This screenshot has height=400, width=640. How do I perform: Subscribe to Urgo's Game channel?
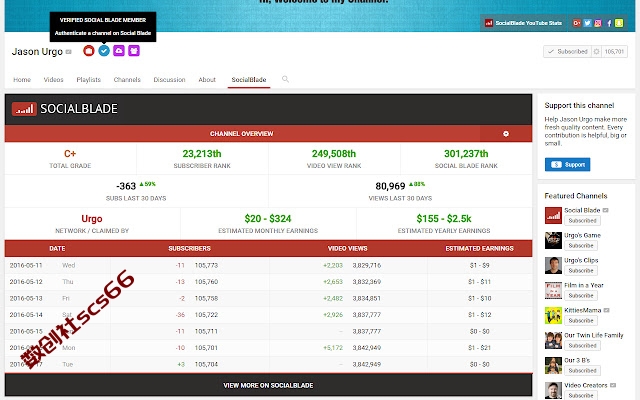581,246
